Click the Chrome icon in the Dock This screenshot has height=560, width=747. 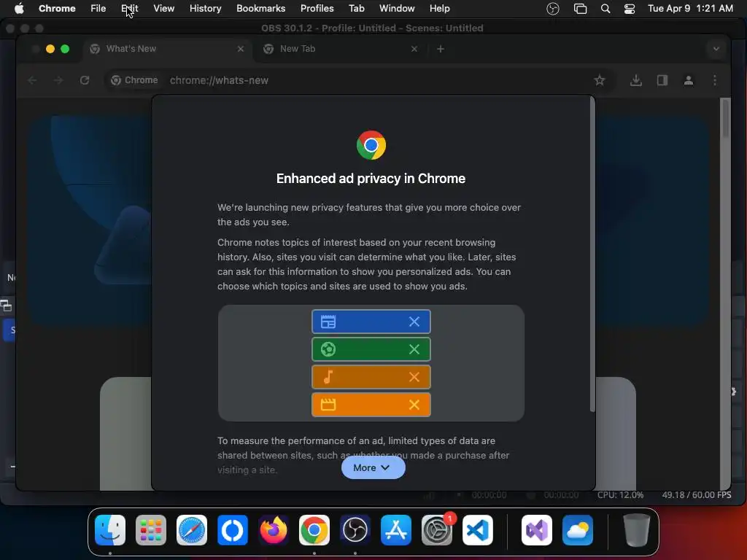[x=314, y=530]
